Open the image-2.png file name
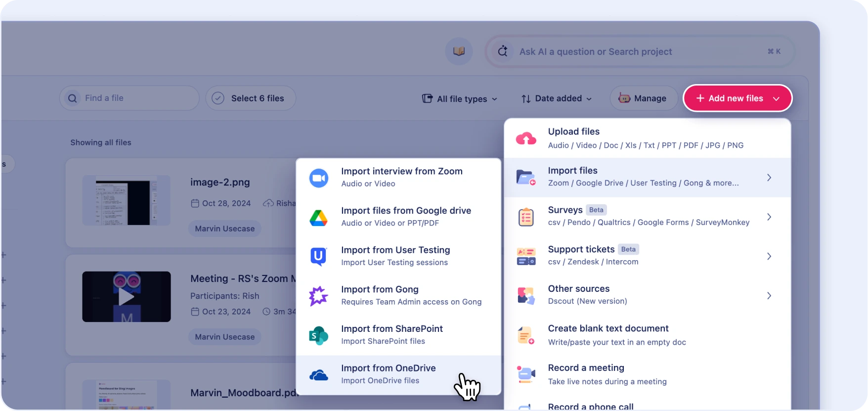 click(x=220, y=182)
